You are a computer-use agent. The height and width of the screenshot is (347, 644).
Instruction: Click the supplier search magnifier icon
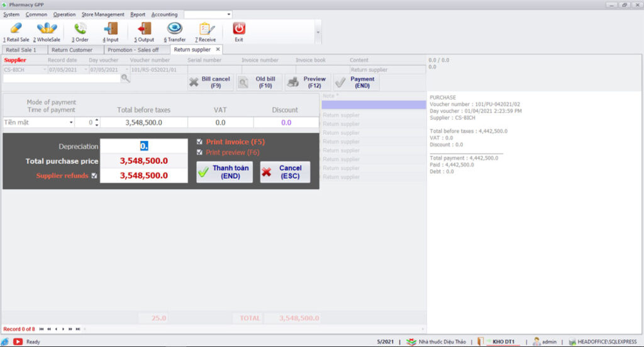pyautogui.click(x=126, y=78)
